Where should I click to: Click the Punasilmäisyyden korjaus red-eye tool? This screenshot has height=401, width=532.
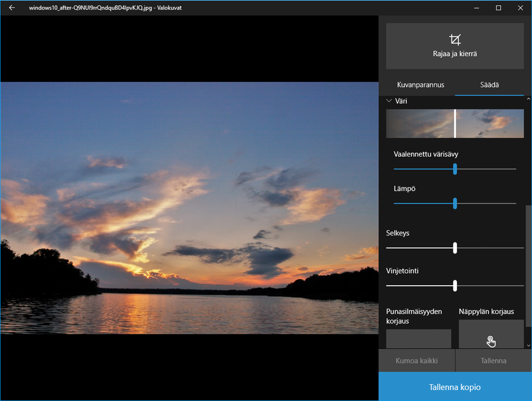pos(419,339)
